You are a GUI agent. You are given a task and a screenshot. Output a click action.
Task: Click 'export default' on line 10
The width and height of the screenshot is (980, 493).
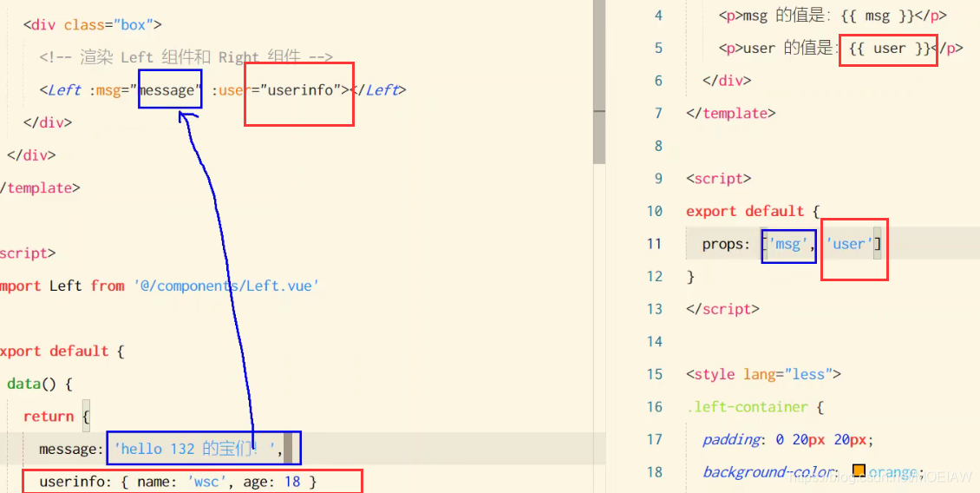(x=745, y=211)
